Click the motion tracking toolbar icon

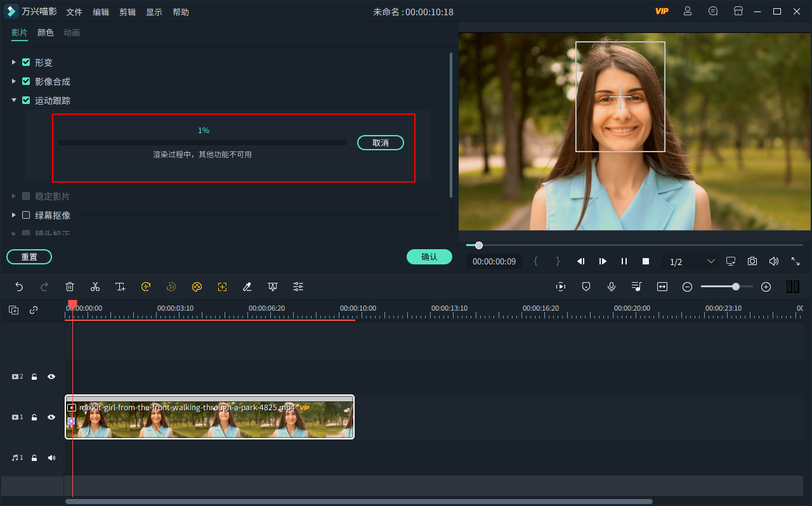click(x=222, y=287)
